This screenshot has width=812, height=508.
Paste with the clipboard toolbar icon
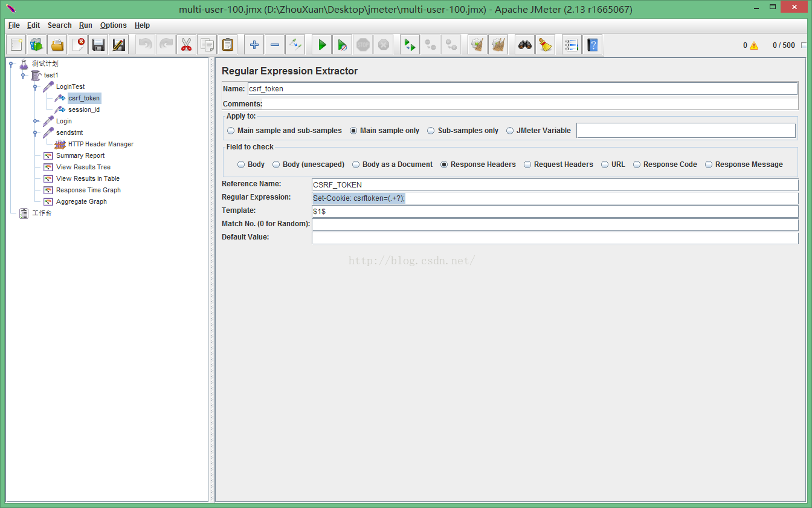[x=228, y=45]
